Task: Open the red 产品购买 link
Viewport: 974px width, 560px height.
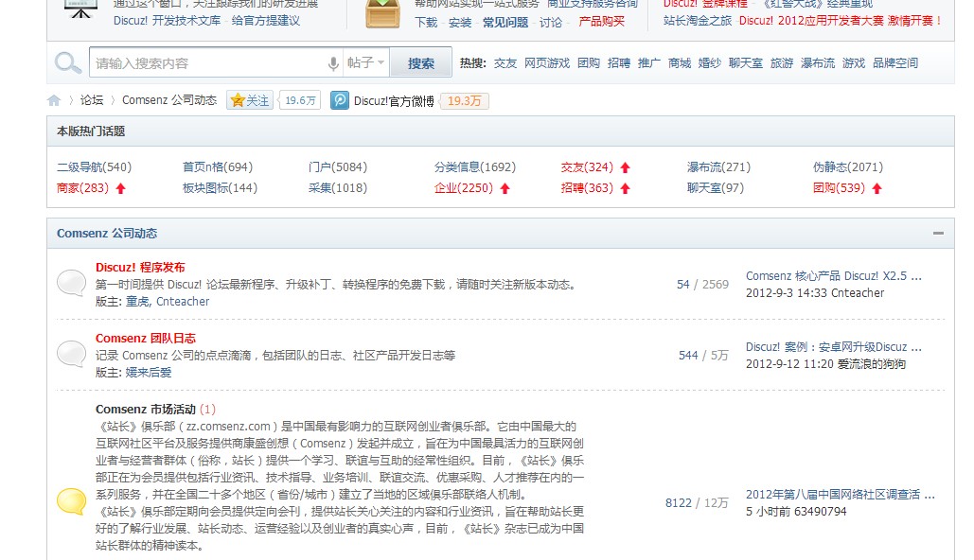Action: (601, 22)
